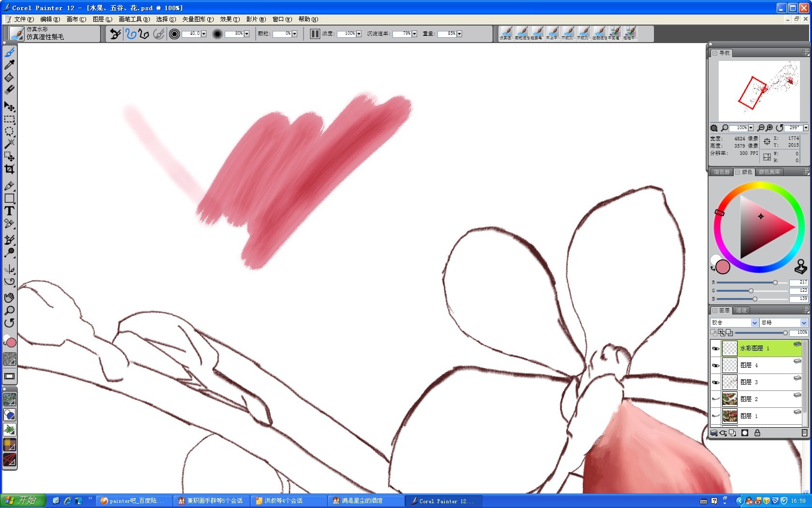Switch to the 颜色集库 tab

[x=769, y=172]
